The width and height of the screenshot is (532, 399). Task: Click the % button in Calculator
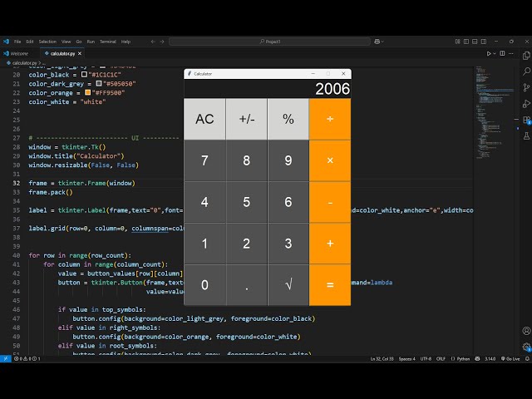point(288,119)
